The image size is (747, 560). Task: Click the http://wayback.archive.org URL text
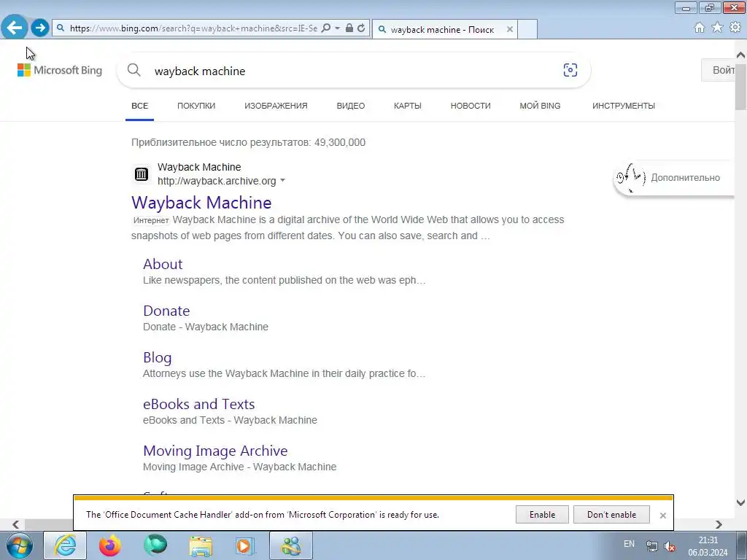tap(217, 181)
